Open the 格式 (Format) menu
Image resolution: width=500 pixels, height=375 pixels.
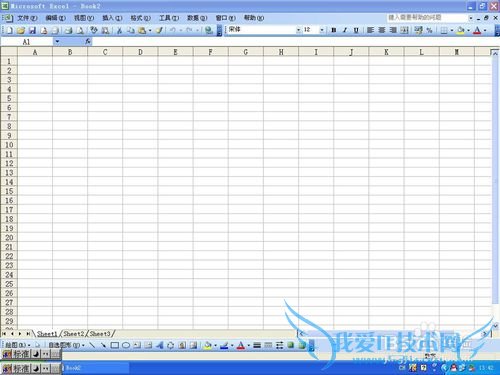(140, 18)
